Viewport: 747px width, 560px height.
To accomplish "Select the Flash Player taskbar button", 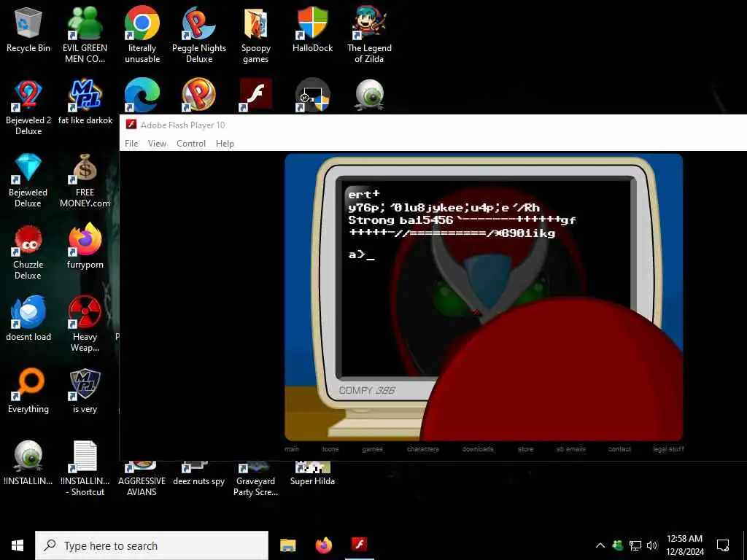I will pos(359,545).
